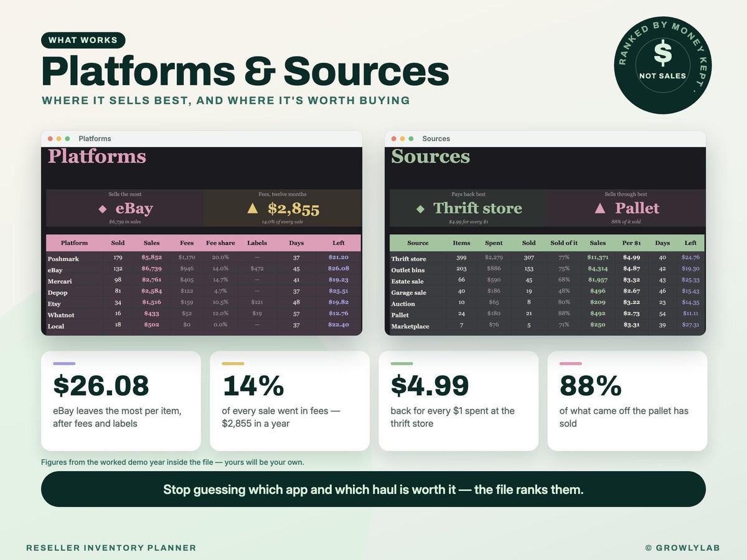
Task: Click the green dot in Sources window
Action: [411, 139]
